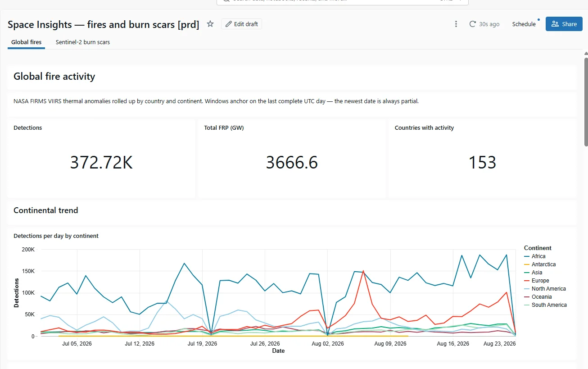Click the NASA FIRMS VIIRS description text
The image size is (588, 369).
(x=216, y=101)
